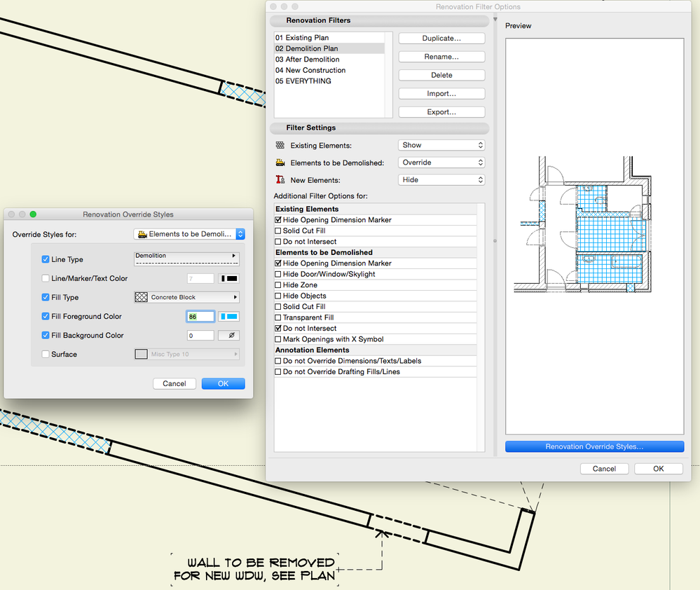Click the green zoom button on Override Styles
Screen dimensions: 700x590
pyautogui.click(x=33, y=214)
